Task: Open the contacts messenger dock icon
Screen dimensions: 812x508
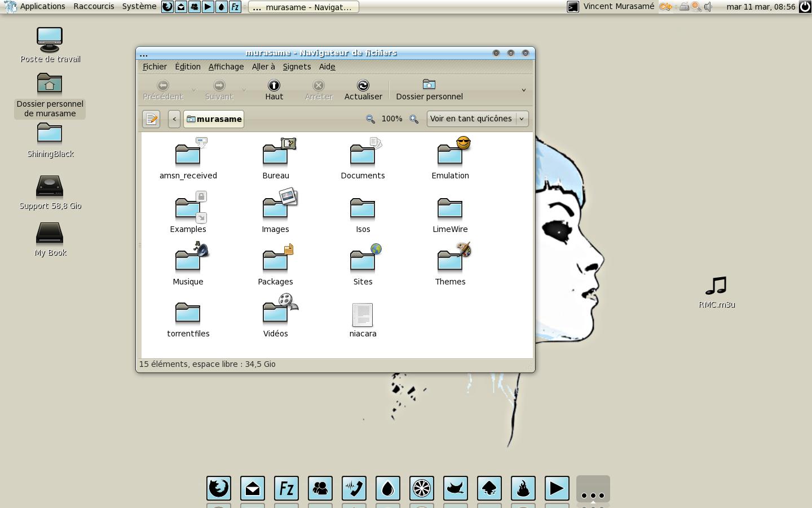Action: point(320,488)
